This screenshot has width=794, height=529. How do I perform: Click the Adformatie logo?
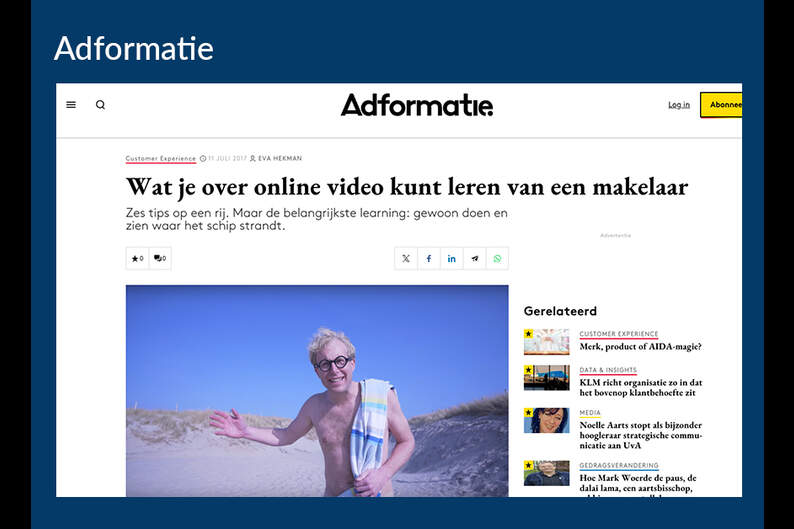point(416,105)
